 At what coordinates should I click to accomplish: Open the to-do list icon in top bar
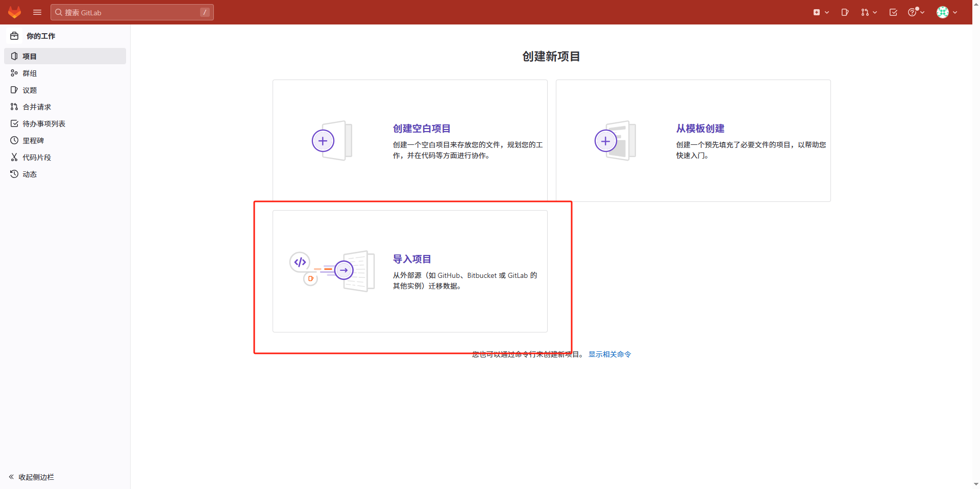893,12
